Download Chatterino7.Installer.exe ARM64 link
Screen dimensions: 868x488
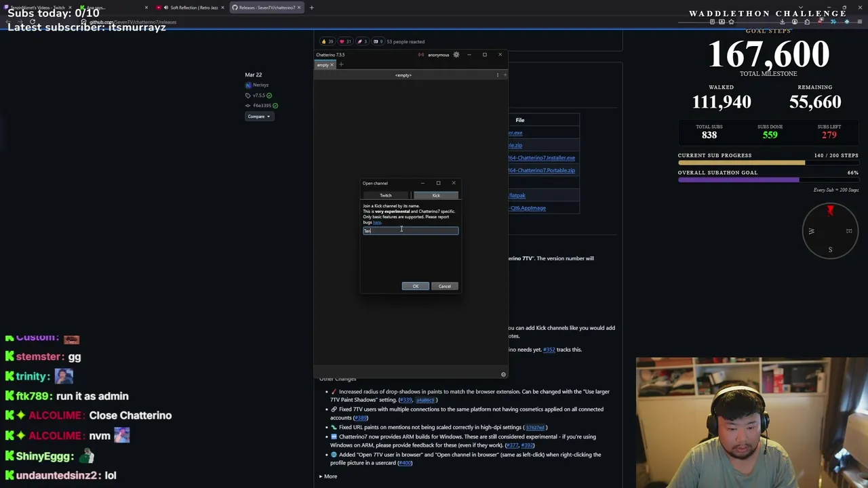coord(542,158)
